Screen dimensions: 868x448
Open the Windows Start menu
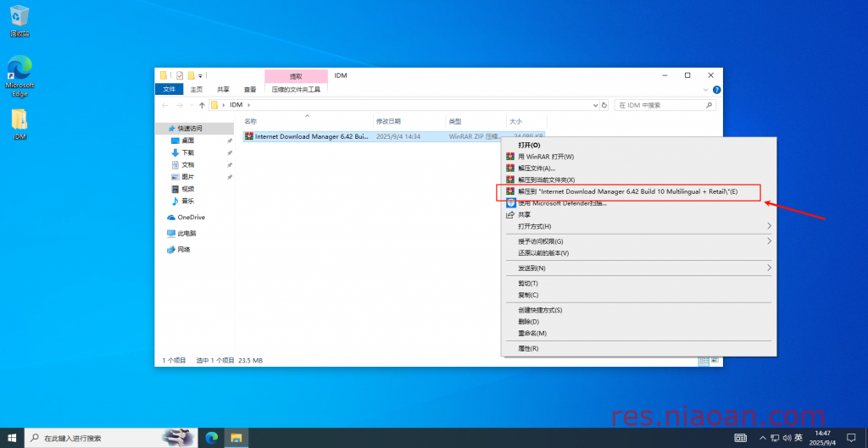pyautogui.click(x=12, y=438)
